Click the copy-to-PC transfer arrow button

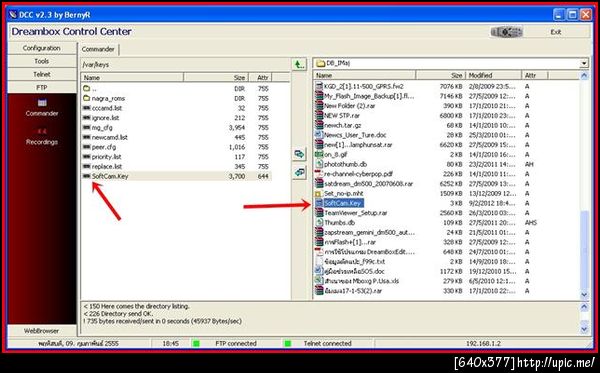pyautogui.click(x=299, y=154)
